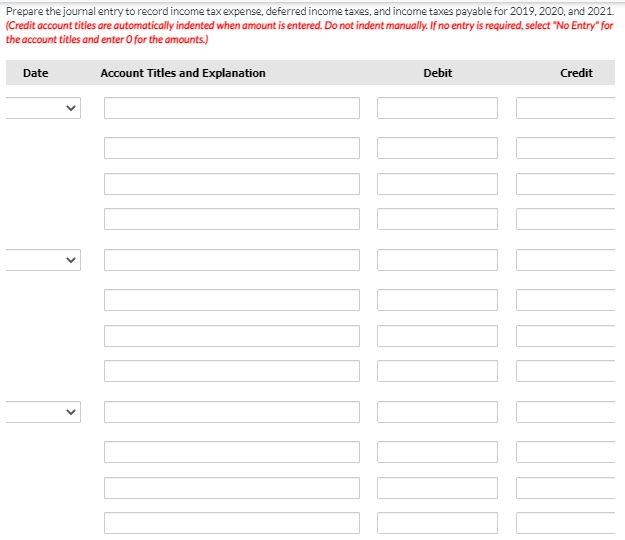Click first entry's fourth account title field
The width and height of the screenshot is (625, 540).
[232, 219]
